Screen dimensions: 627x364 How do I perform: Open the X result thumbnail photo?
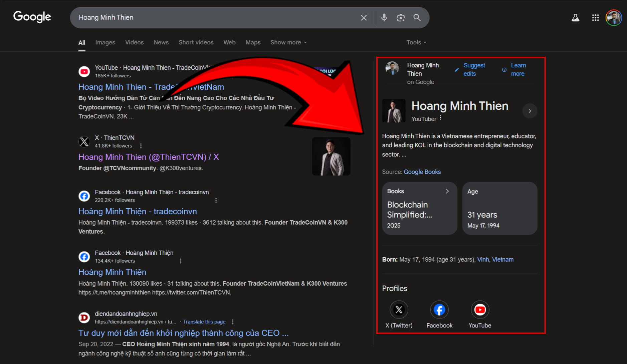point(331,156)
